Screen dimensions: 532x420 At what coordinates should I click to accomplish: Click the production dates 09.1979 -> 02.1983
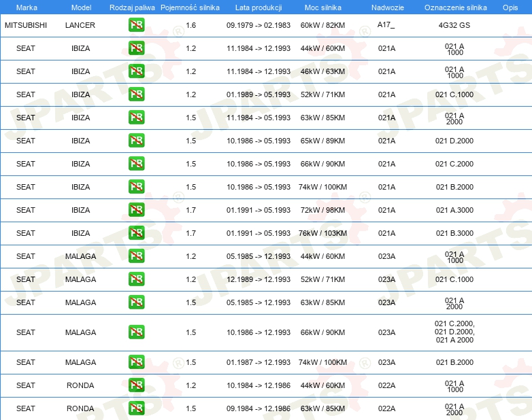259,25
